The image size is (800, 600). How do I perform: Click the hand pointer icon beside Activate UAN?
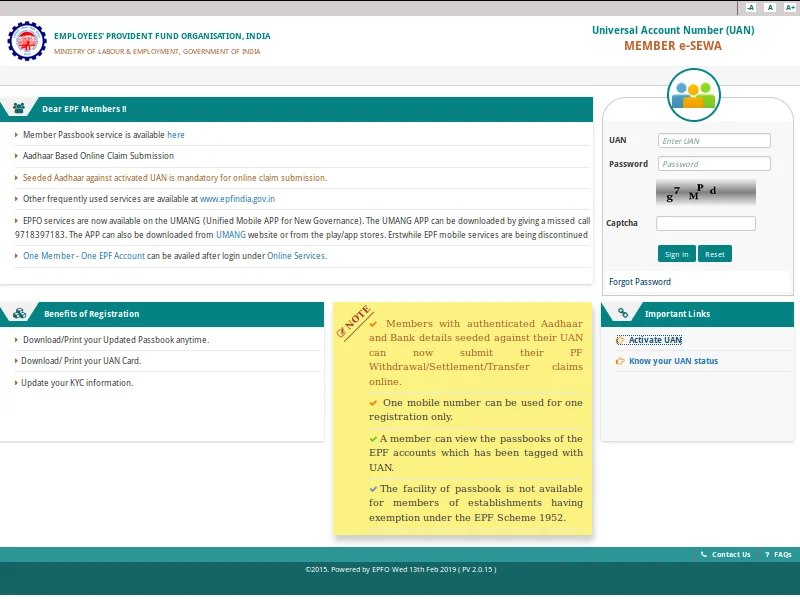[619, 339]
